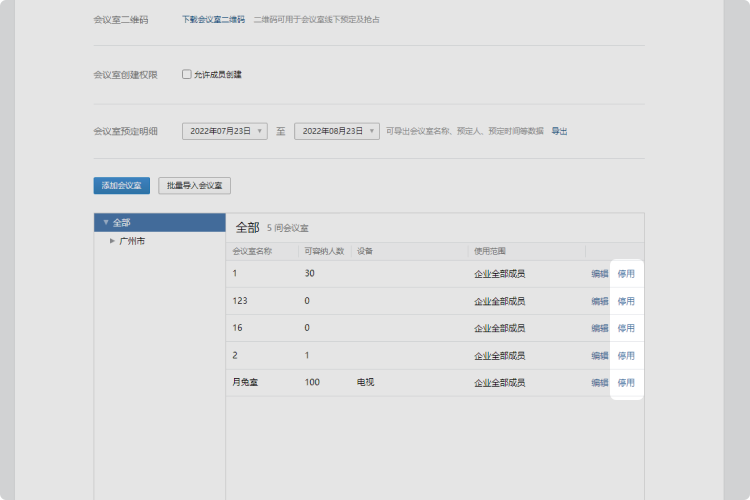Click the 导出 export link

[x=559, y=131]
